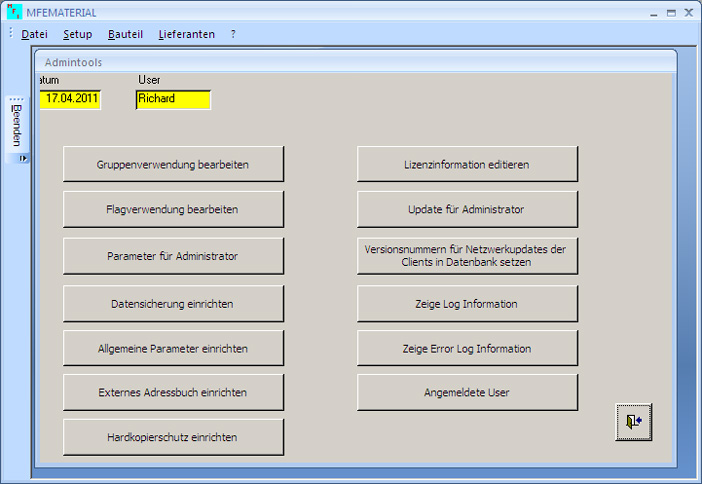Image resolution: width=702 pixels, height=484 pixels.
Task: Click the date field 17.04.2011
Action: pos(70,99)
